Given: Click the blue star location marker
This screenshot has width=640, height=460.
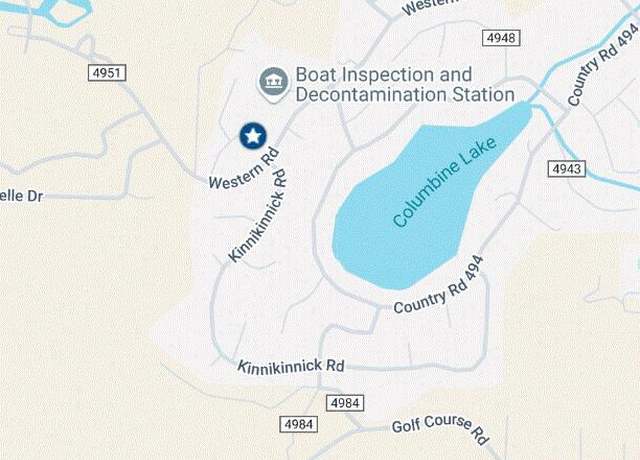Looking at the screenshot, I should 253,136.
